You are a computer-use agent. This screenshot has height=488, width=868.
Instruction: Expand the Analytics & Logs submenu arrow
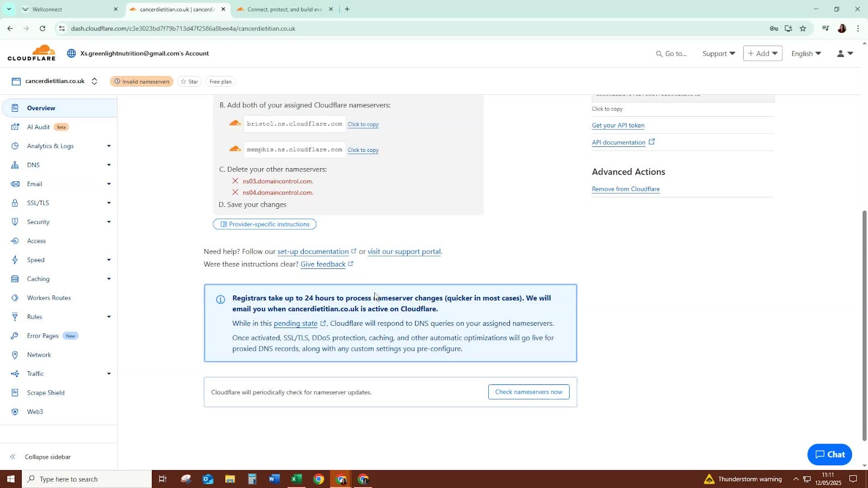(109, 146)
